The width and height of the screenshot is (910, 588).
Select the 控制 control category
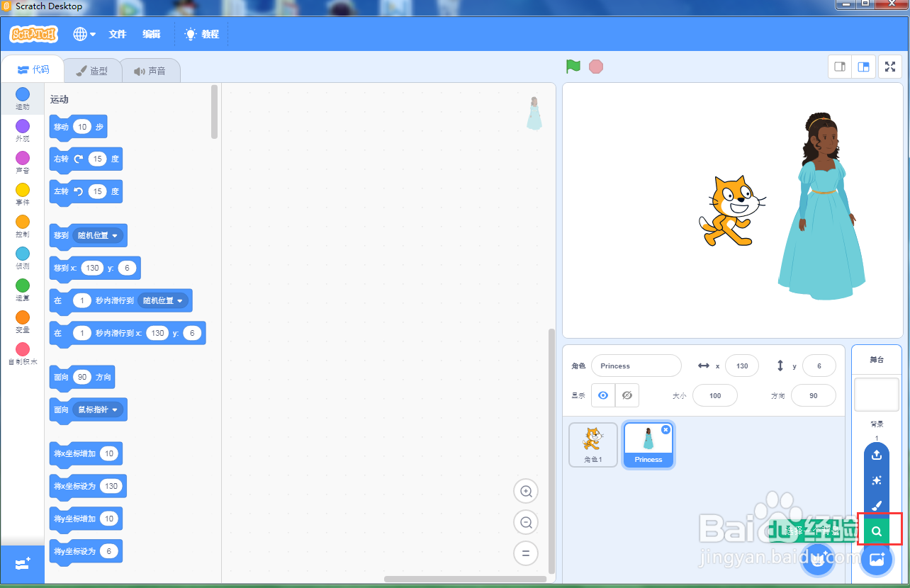pyautogui.click(x=23, y=227)
